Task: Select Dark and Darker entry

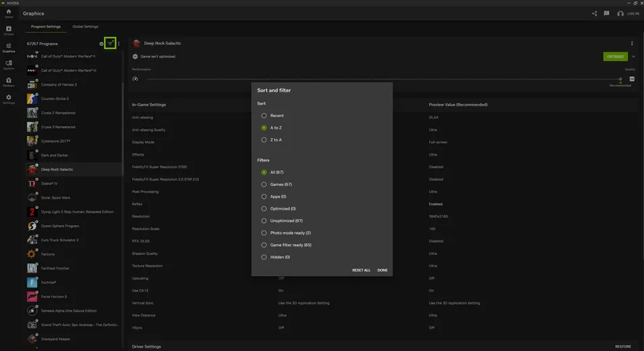Action: click(x=74, y=155)
